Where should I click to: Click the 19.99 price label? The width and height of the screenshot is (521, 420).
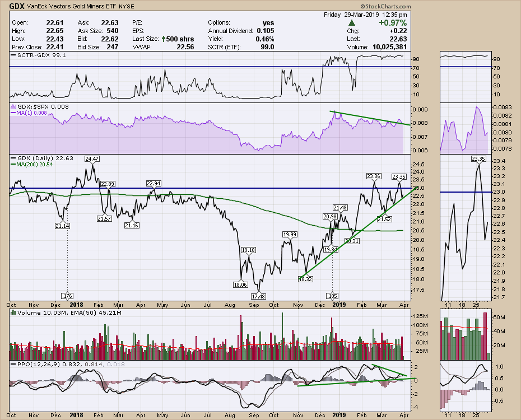click(290, 235)
